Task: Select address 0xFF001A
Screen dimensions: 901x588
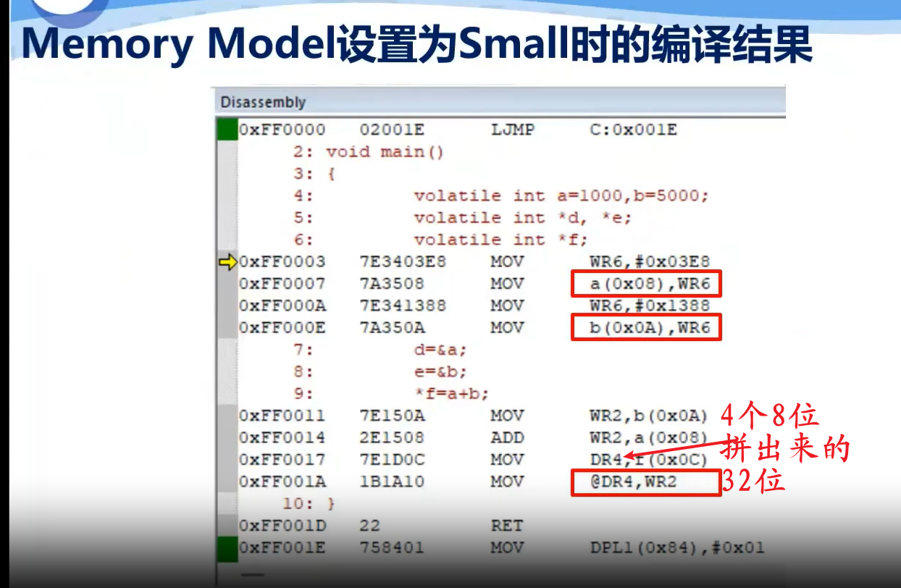Action: (282, 482)
